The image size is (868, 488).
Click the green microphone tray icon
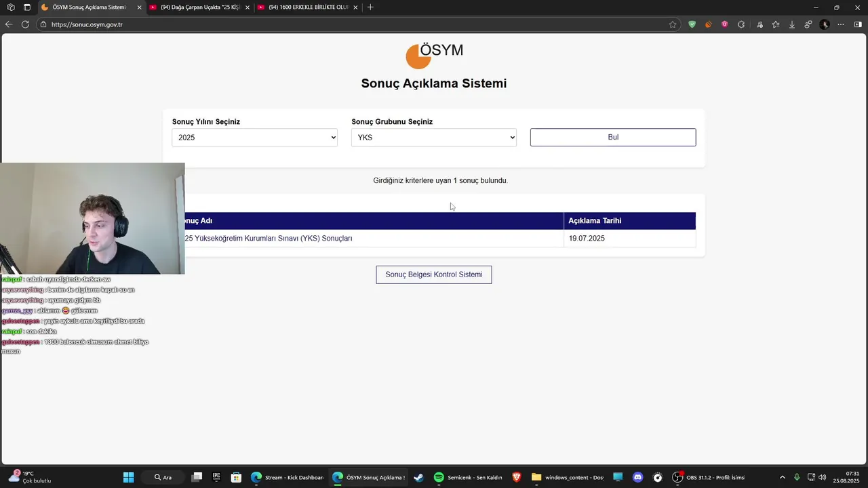click(797, 477)
